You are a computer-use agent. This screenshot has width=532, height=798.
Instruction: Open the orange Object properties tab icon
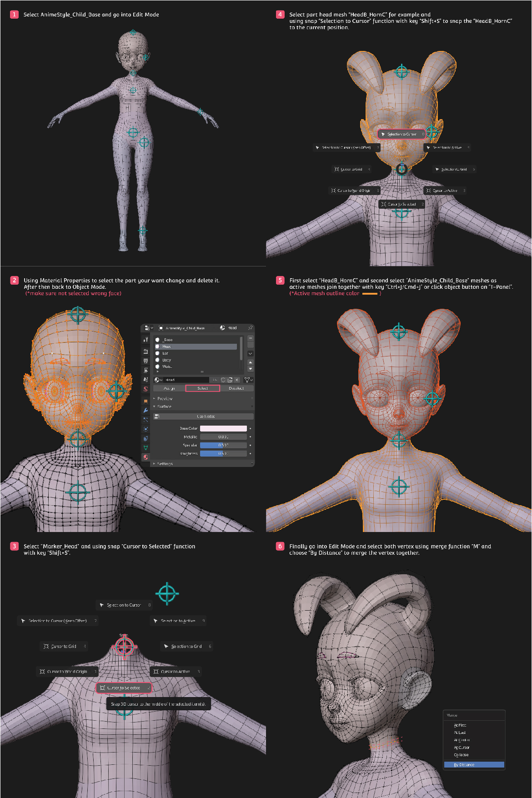pos(146,401)
